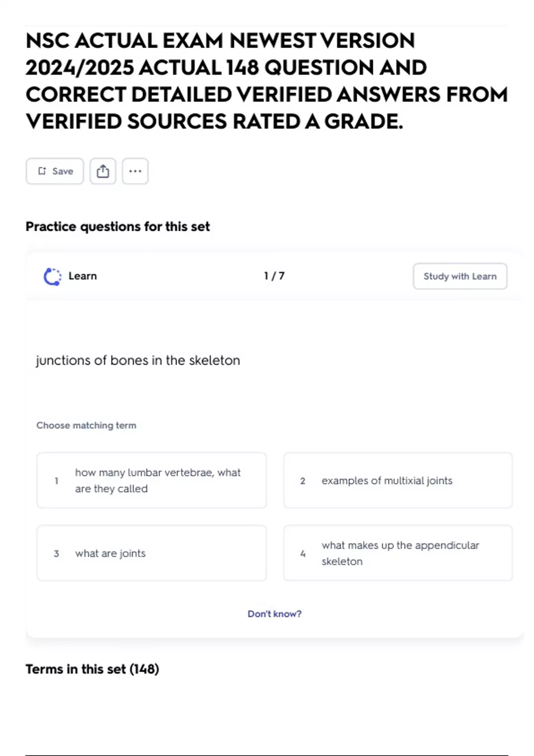This screenshot has height=756, width=534.
Task: Click the question text 'junctions of bones'
Action: [138, 360]
